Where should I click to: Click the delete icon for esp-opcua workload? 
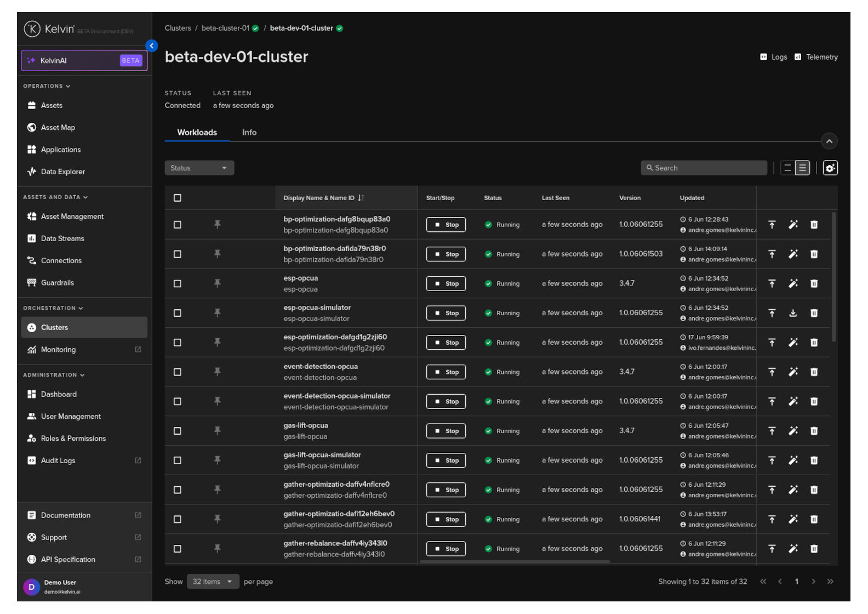click(814, 283)
